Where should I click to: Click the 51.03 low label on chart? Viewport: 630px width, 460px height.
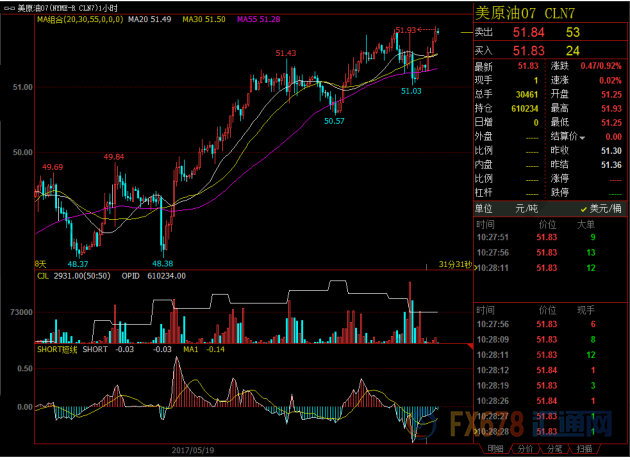coord(411,91)
